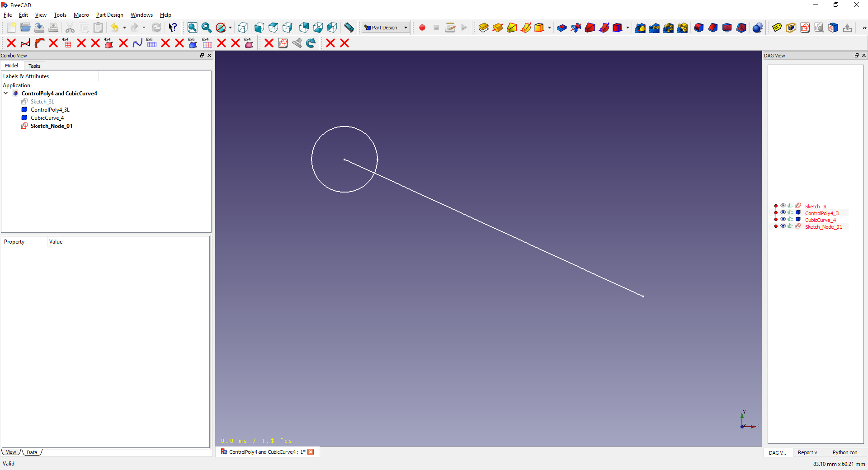Viewport: 868px width, 470px height.
Task: Click the Fillet tool icon
Action: click(698, 28)
